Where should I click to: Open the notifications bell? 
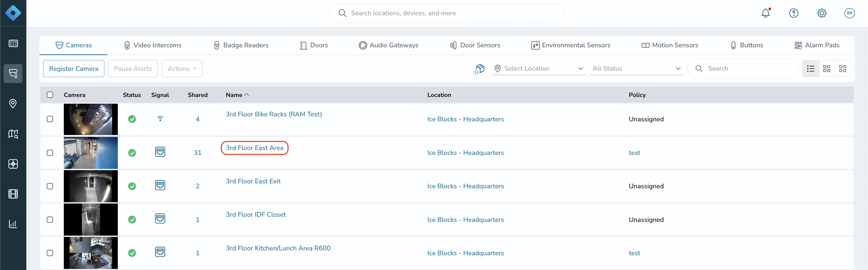point(765,13)
